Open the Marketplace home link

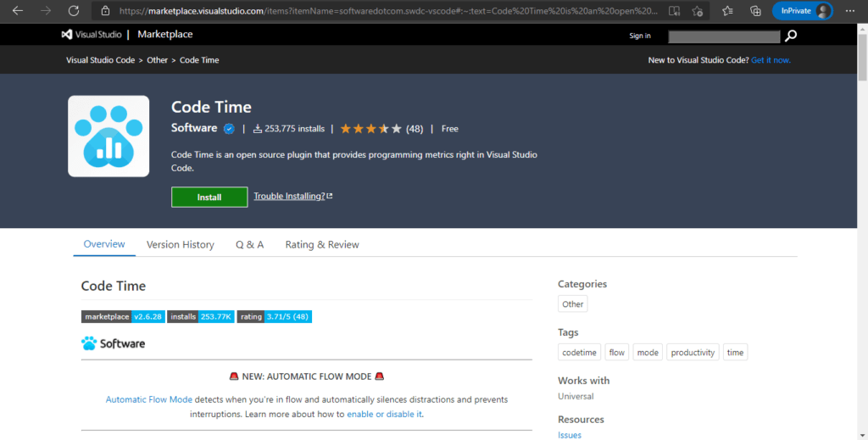165,34
